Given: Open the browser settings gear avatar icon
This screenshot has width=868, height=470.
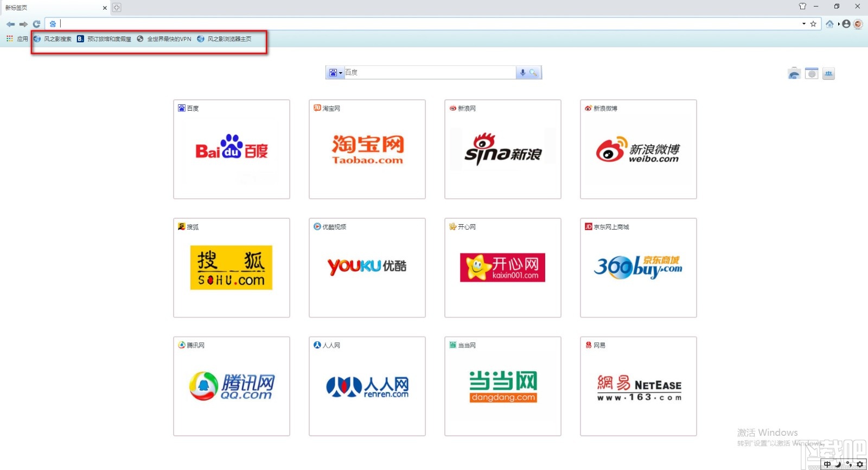Looking at the screenshot, I should (858, 24).
